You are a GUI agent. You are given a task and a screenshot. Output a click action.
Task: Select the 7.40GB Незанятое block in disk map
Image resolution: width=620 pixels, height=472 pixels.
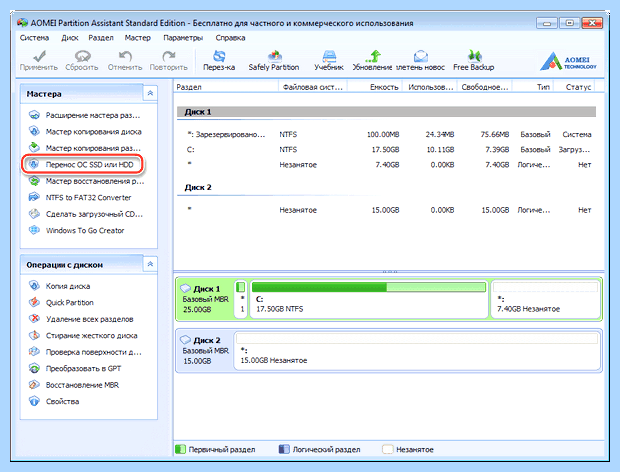[546, 299]
